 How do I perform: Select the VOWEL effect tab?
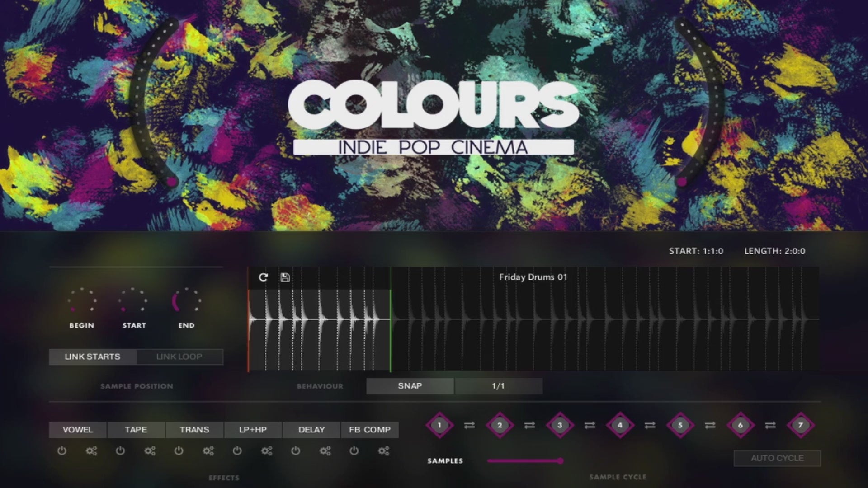78,430
